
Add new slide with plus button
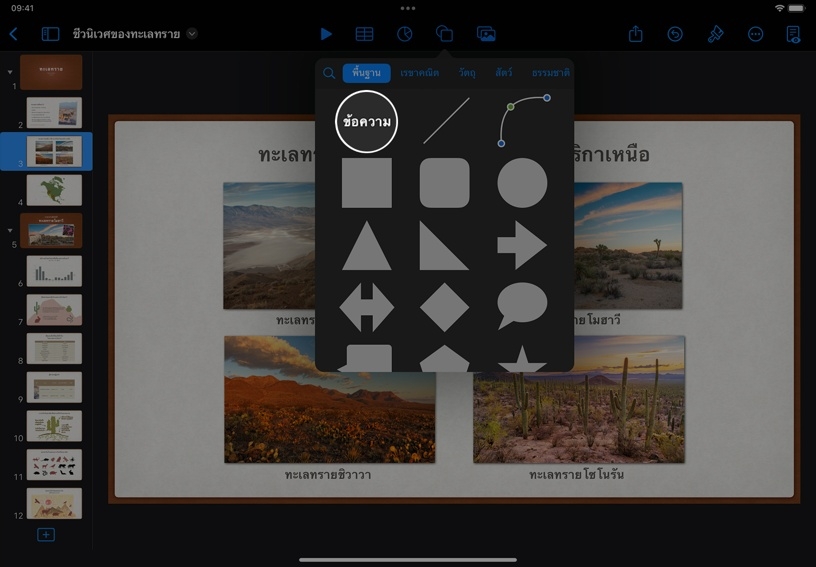tap(45, 535)
